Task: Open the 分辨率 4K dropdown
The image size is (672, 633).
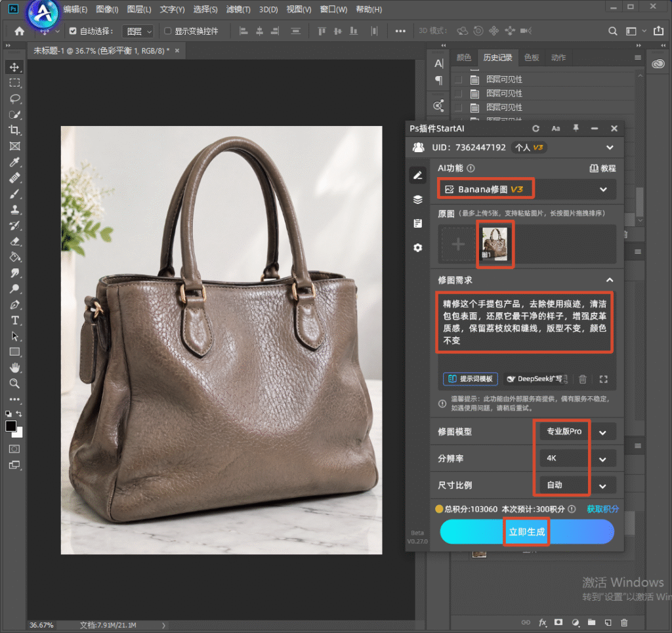Action: point(577,459)
